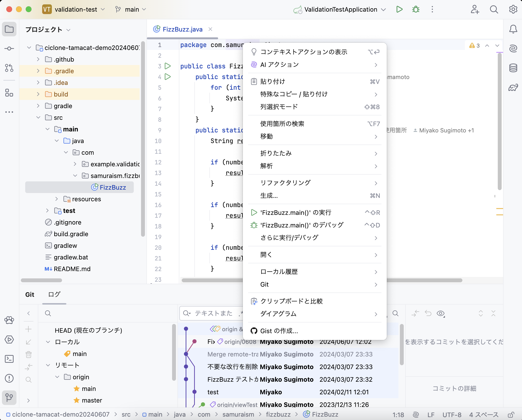Open リファクタリング submenu
Image resolution: width=522 pixels, height=420 pixels.
(x=315, y=183)
